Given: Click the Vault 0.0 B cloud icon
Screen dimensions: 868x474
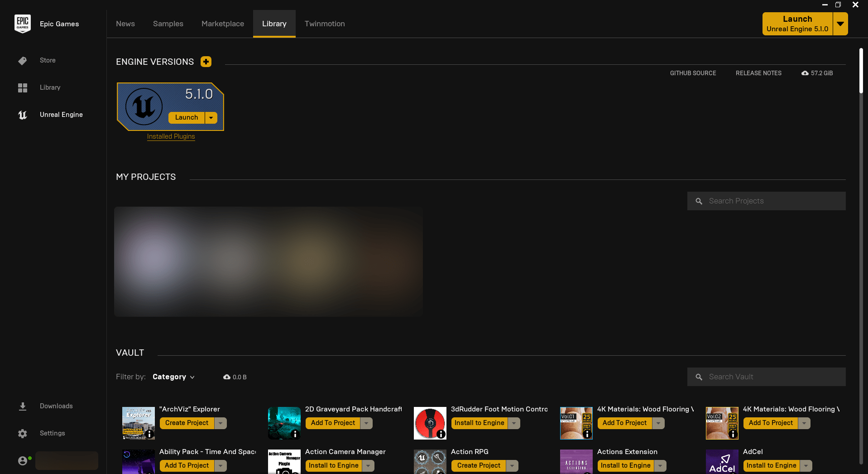Looking at the screenshot, I should [227, 377].
